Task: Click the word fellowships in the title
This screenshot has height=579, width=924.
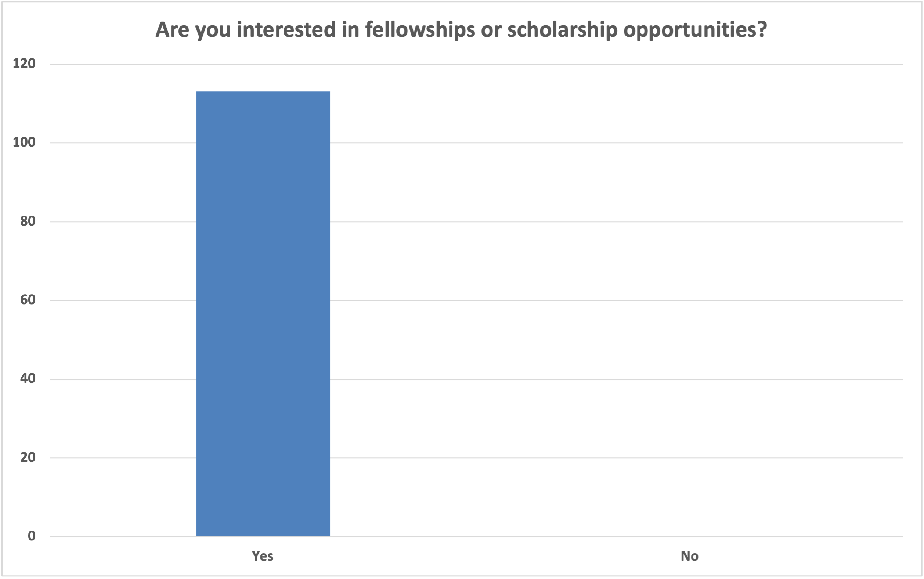Action: tap(420, 30)
